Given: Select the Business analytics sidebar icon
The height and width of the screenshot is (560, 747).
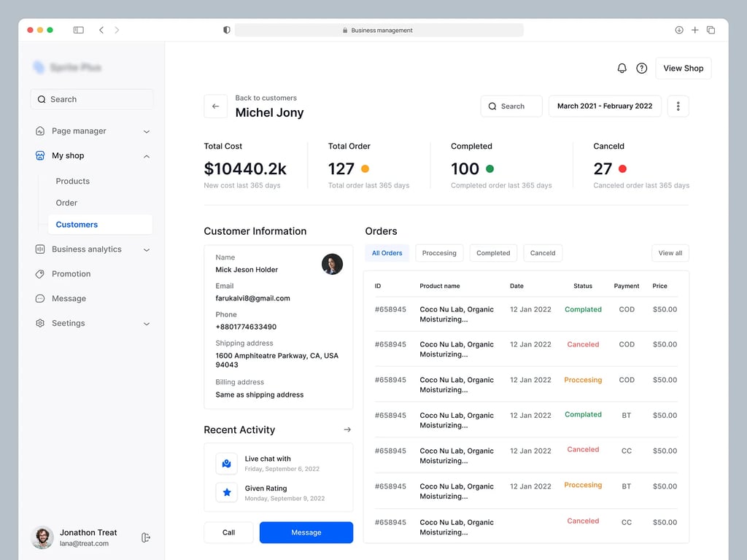Looking at the screenshot, I should pyautogui.click(x=39, y=249).
